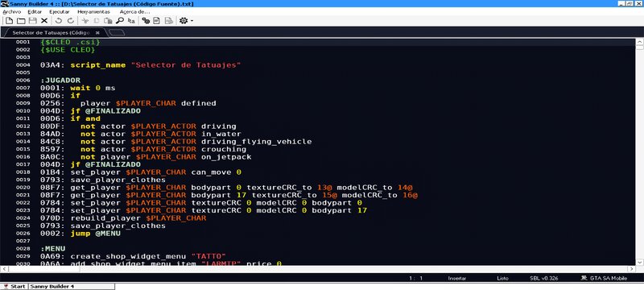The width and height of the screenshot is (644, 290).
Task: Click the vertical scrollbar down arrow
Action: 640,262
